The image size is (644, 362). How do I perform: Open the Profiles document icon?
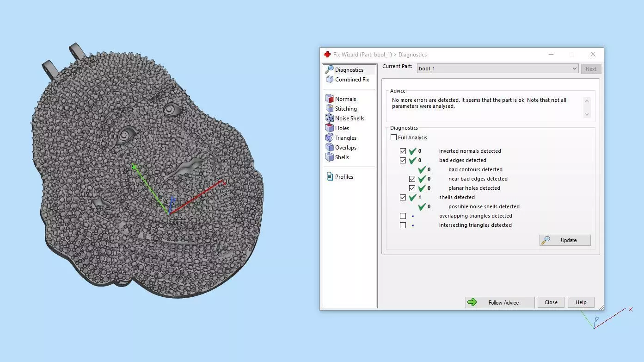[330, 176]
